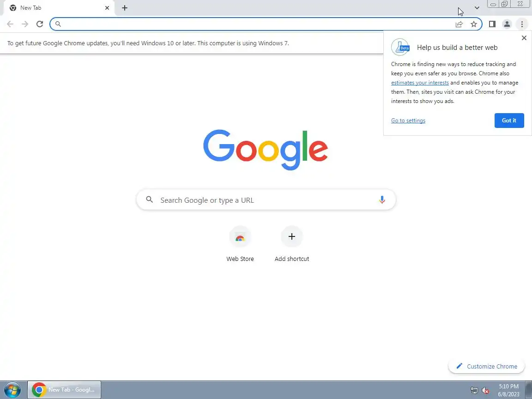Image resolution: width=532 pixels, height=399 pixels.
Task: Click the magnifier icon in Google search box
Action: click(149, 199)
